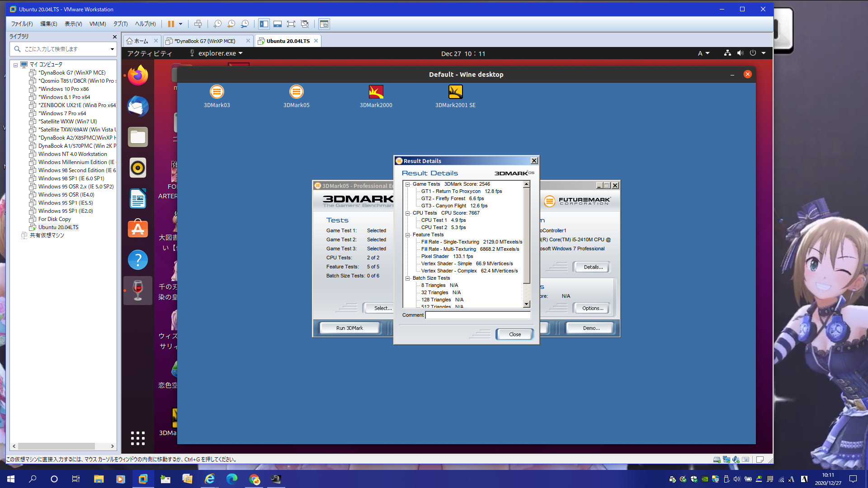
Task: Click the results list scroll down arrow
Action: tap(527, 304)
